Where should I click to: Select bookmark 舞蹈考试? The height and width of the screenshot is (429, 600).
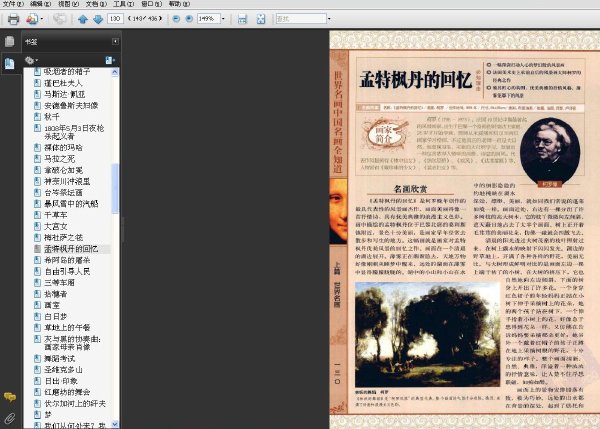59,359
